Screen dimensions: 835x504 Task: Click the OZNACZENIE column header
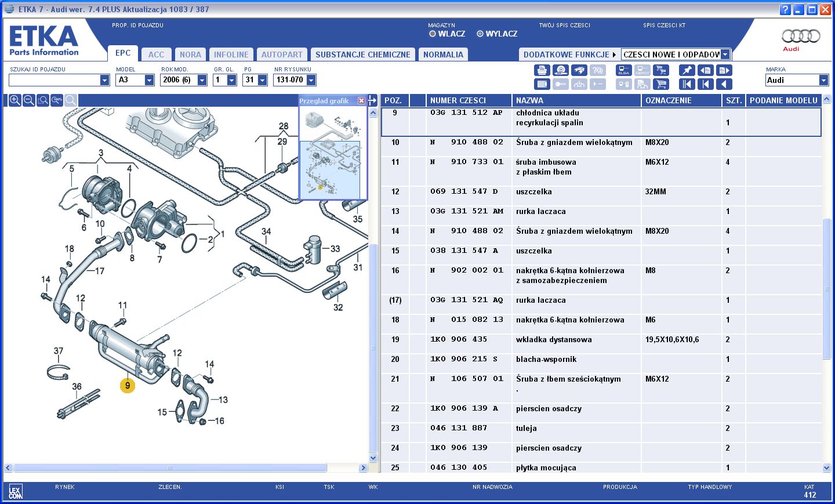click(681, 100)
